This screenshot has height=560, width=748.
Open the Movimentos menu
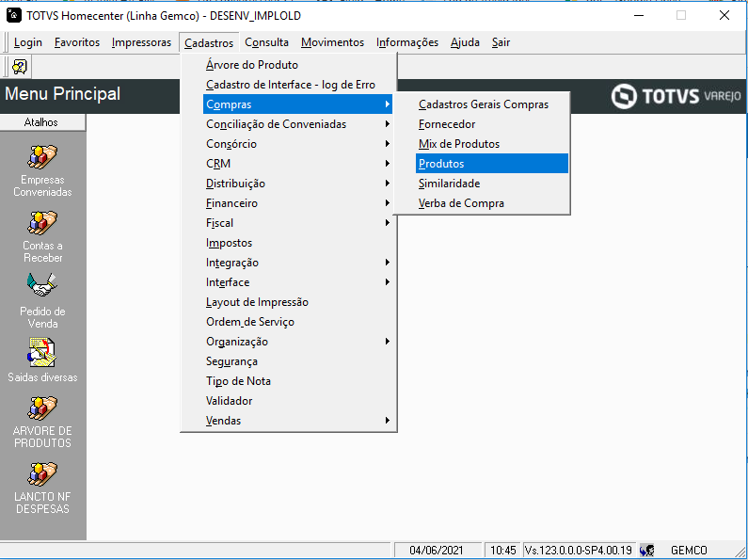pyautogui.click(x=332, y=42)
